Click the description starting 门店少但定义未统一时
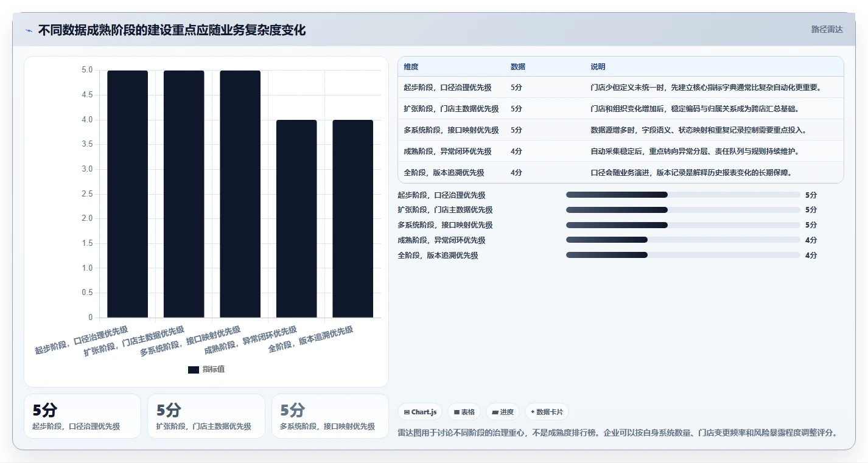Viewport: 868px width, 463px height. point(706,88)
